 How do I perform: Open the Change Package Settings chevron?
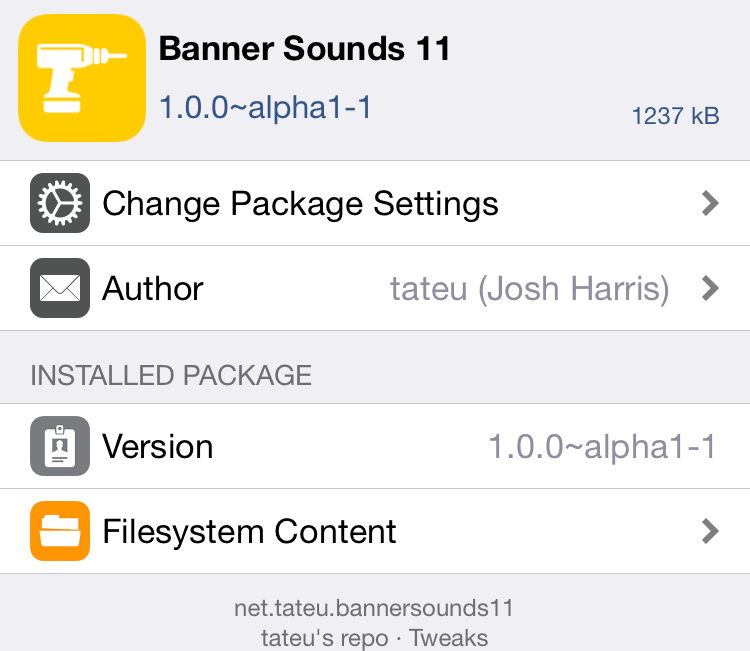(x=710, y=204)
